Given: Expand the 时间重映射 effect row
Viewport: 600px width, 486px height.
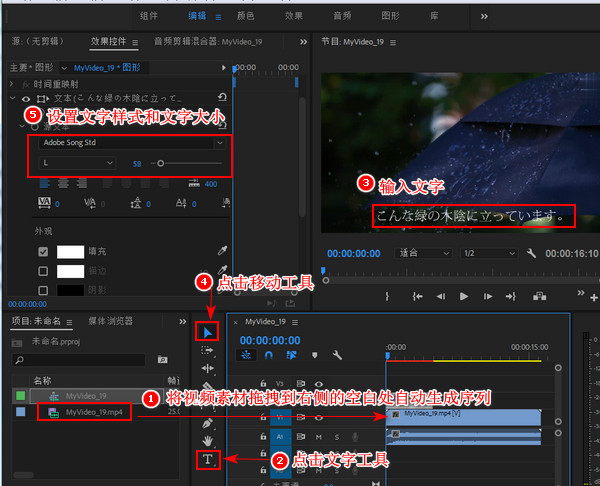Looking at the screenshot, I should click(11, 84).
